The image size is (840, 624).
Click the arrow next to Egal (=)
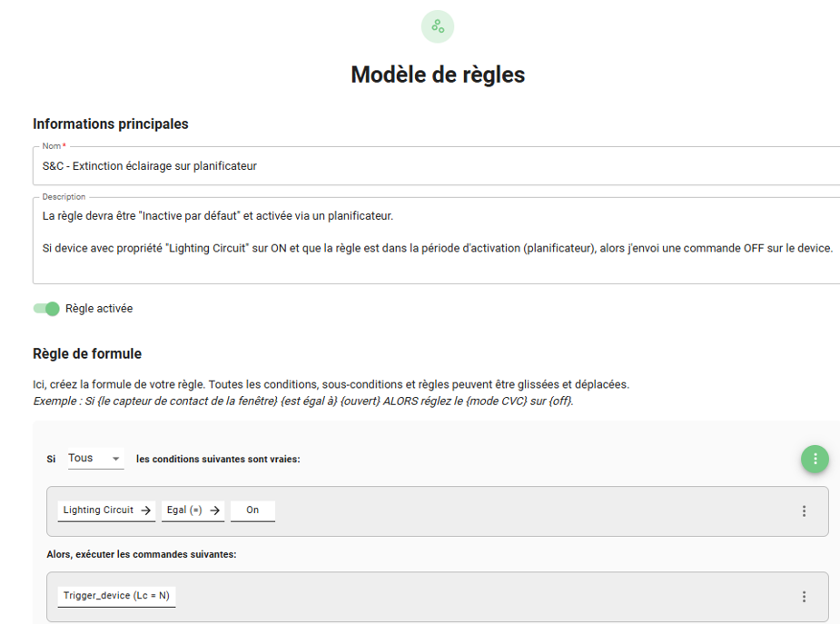215,510
